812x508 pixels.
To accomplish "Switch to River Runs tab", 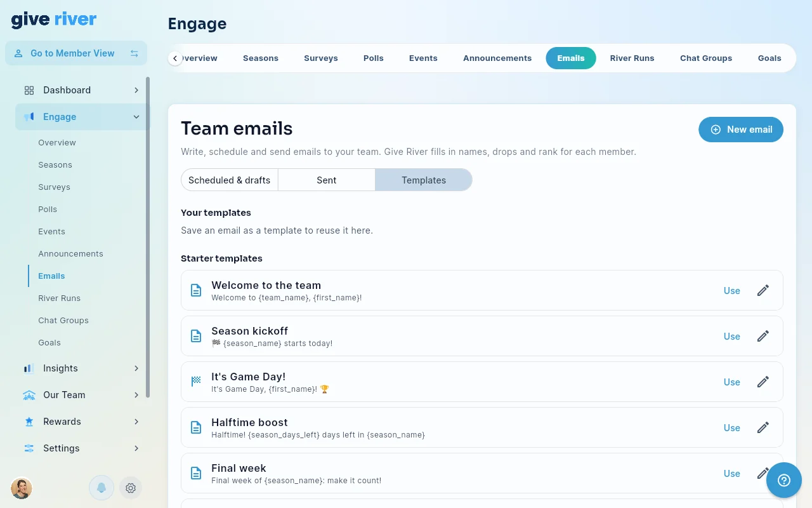I will (x=632, y=58).
